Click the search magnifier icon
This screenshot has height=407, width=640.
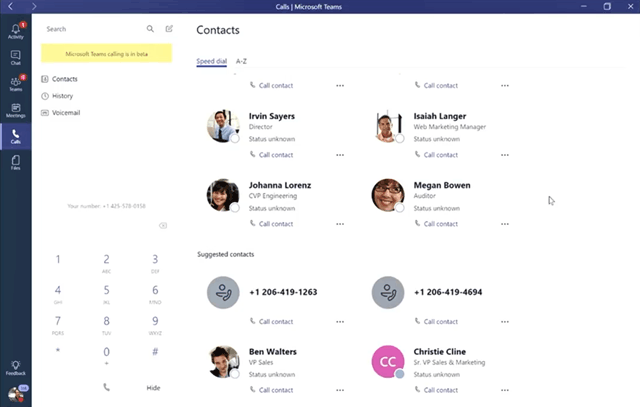[150, 29]
